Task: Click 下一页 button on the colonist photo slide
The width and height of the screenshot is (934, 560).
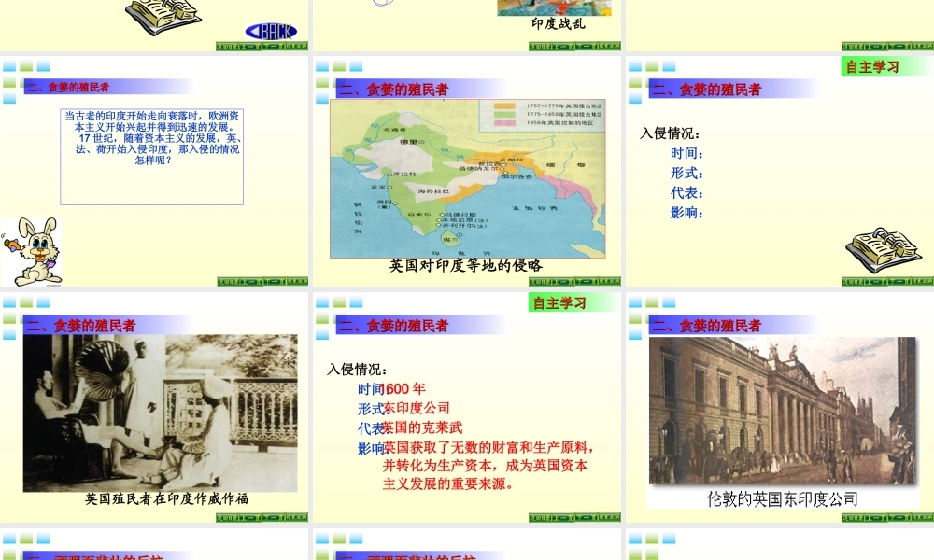Action: [274, 518]
